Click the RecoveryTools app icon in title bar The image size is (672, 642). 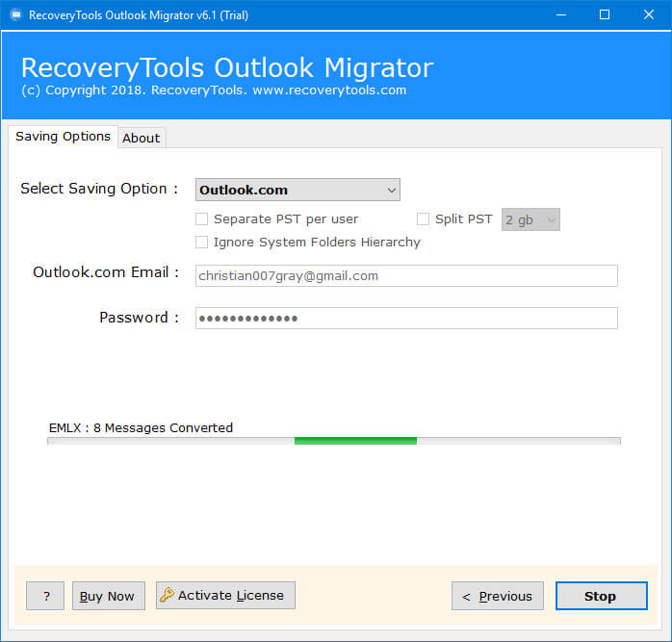15,15
